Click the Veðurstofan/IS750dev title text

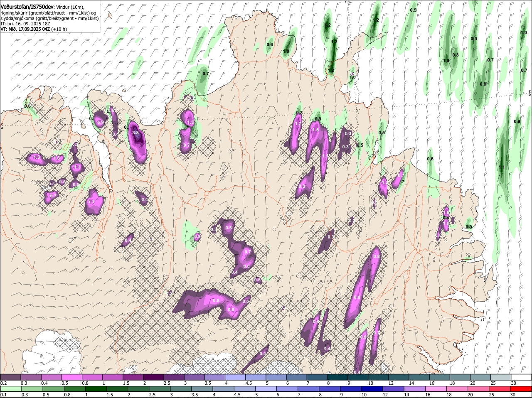(27, 6)
